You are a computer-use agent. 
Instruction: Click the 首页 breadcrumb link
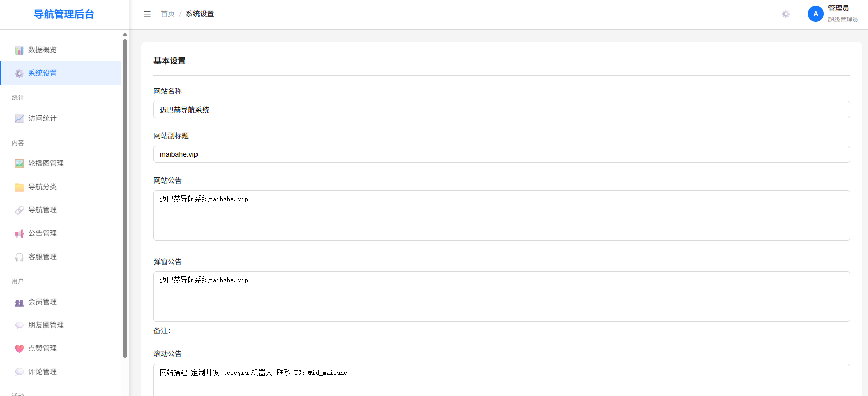tap(168, 14)
